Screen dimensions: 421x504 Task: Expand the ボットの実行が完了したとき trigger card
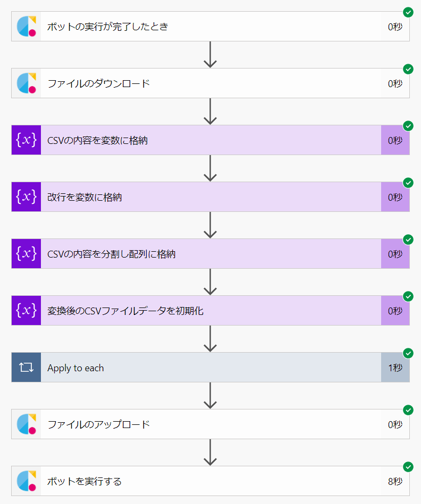pyautogui.click(x=108, y=26)
